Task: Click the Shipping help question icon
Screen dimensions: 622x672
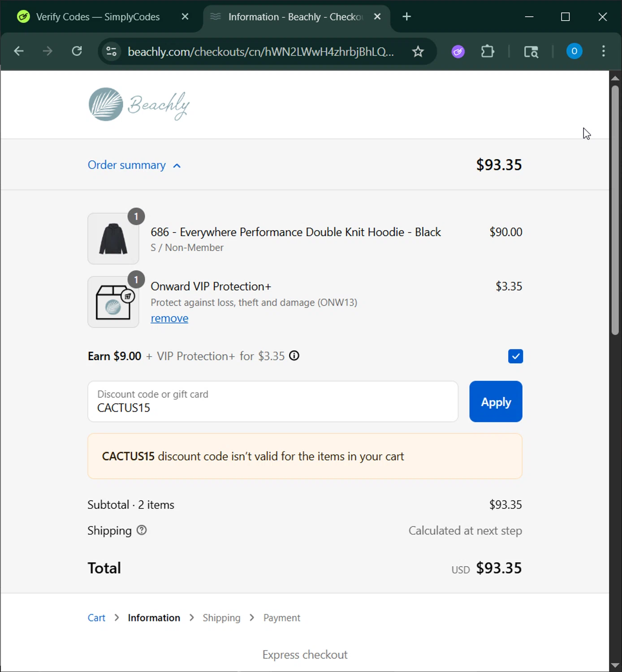Action: [142, 530]
